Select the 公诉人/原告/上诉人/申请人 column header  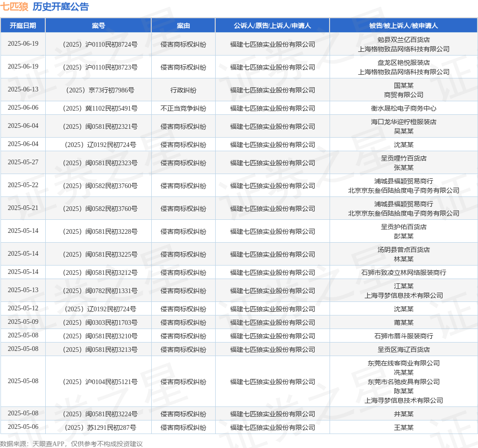[x=272, y=26]
